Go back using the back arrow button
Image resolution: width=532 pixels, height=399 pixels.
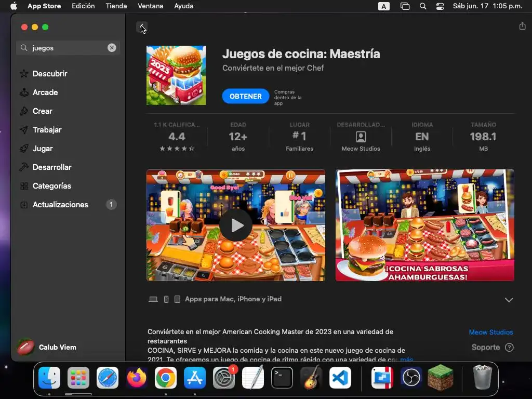(x=142, y=27)
